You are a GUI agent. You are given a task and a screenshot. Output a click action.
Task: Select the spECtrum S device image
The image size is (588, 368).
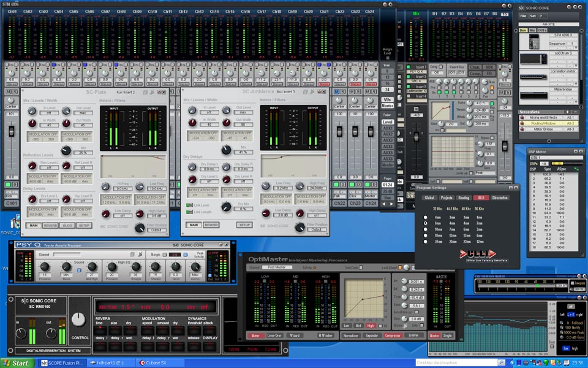533,59
